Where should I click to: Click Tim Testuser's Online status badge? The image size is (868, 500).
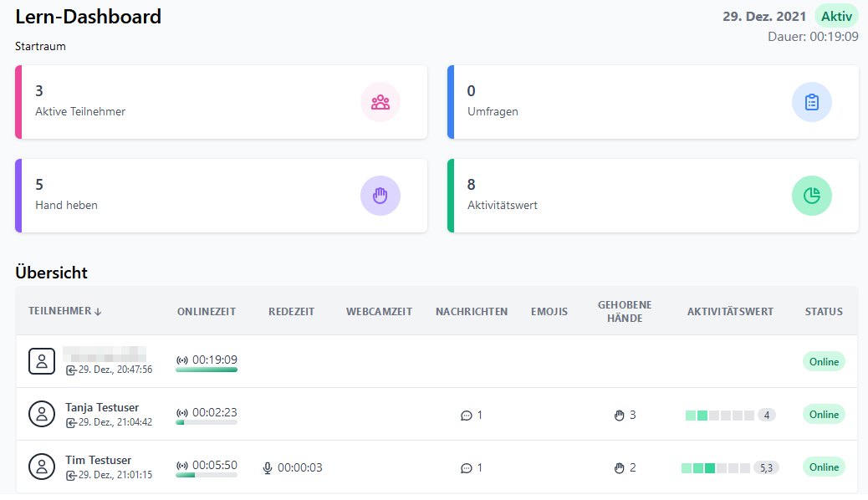coord(824,467)
